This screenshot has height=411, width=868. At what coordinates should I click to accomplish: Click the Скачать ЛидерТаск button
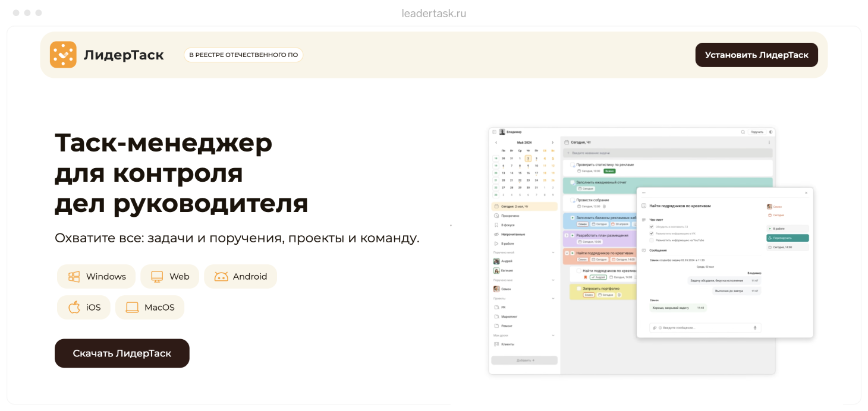pos(122,353)
